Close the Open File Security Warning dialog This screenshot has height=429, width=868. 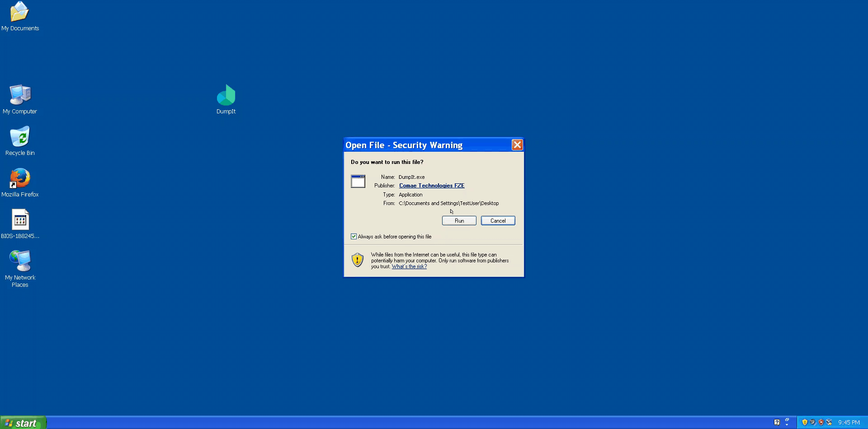point(517,145)
